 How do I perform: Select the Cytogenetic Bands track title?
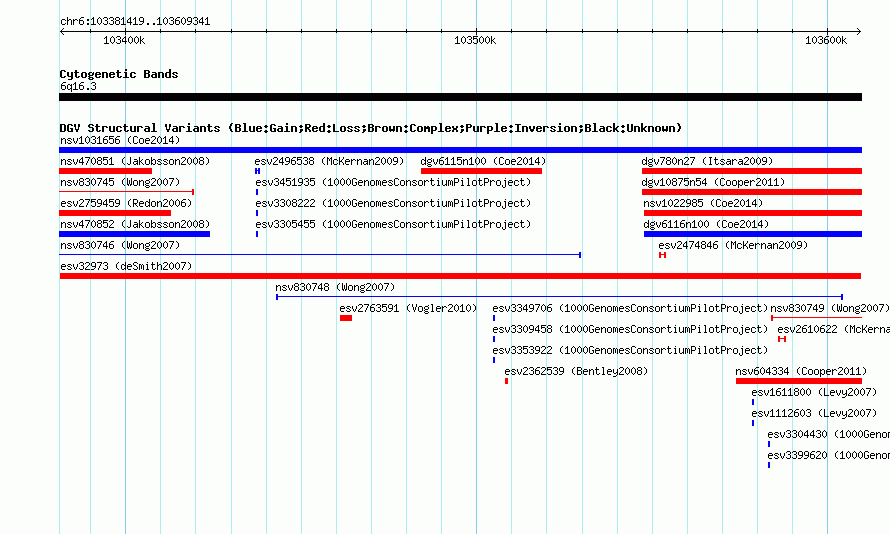tap(119, 74)
